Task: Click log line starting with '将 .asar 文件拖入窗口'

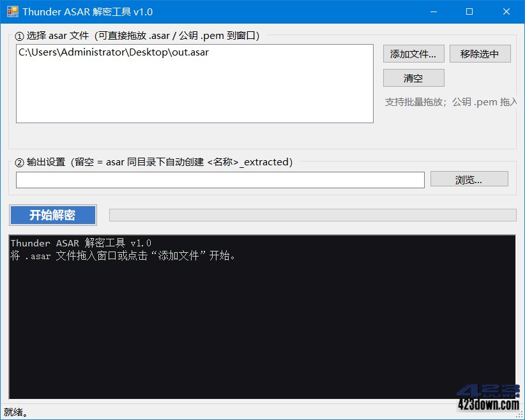Action: click(123, 256)
